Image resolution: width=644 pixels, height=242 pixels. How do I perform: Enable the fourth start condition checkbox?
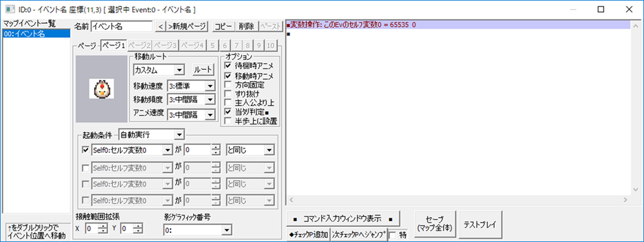pos(86,201)
